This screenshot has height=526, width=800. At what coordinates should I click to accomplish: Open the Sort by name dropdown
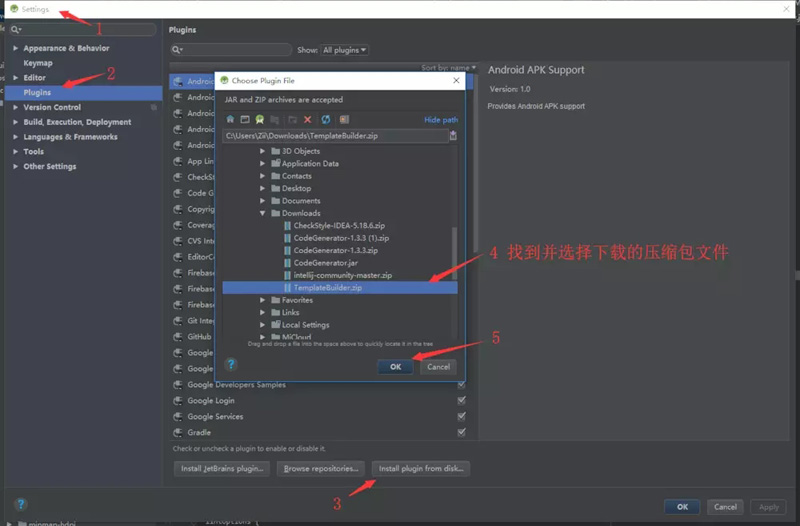(448, 67)
